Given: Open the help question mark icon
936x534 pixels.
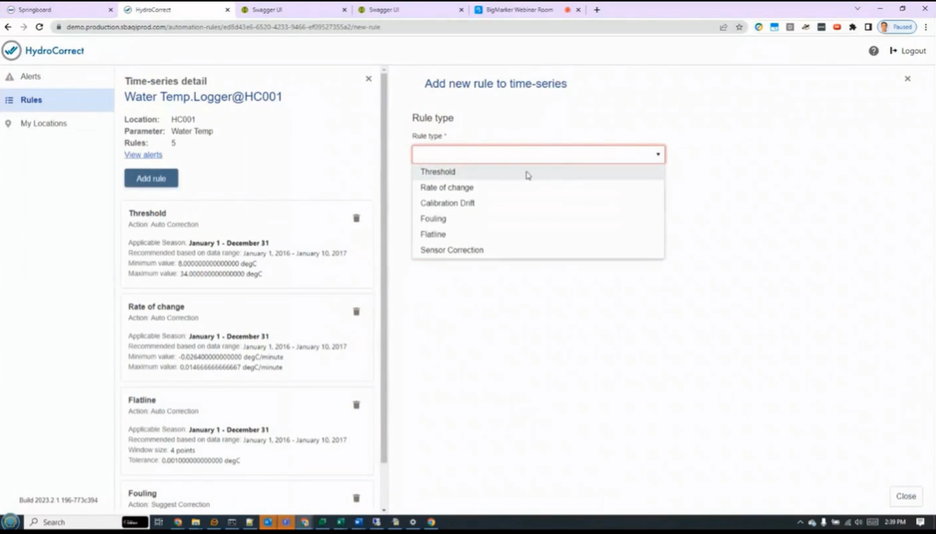Looking at the screenshot, I should [x=873, y=51].
